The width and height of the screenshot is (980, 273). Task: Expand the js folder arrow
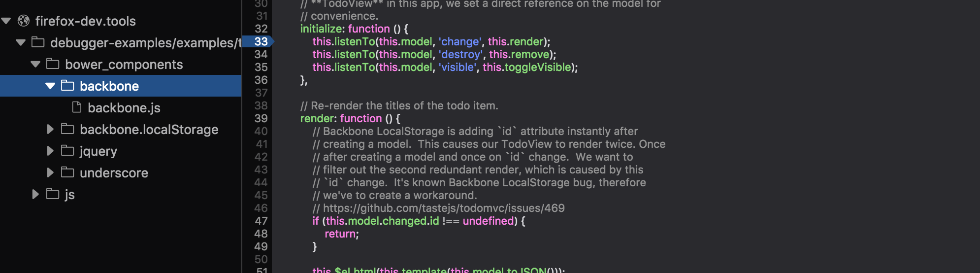pyautogui.click(x=35, y=194)
